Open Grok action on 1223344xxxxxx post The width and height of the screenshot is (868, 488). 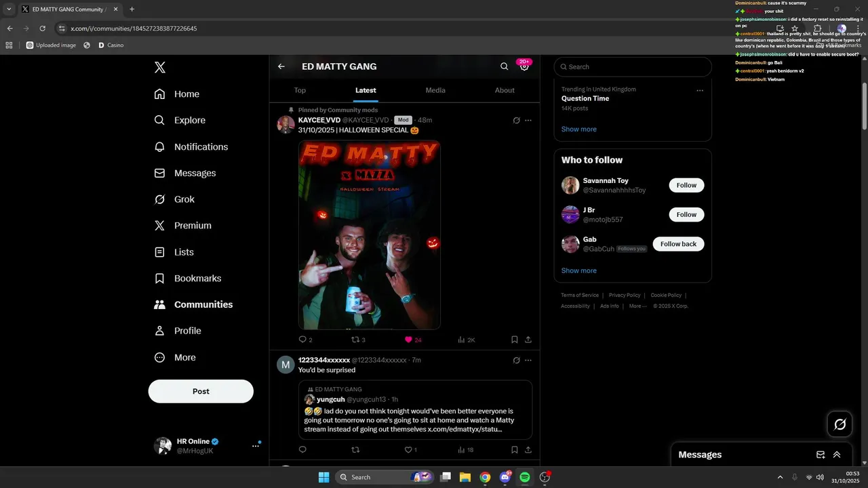pos(516,360)
